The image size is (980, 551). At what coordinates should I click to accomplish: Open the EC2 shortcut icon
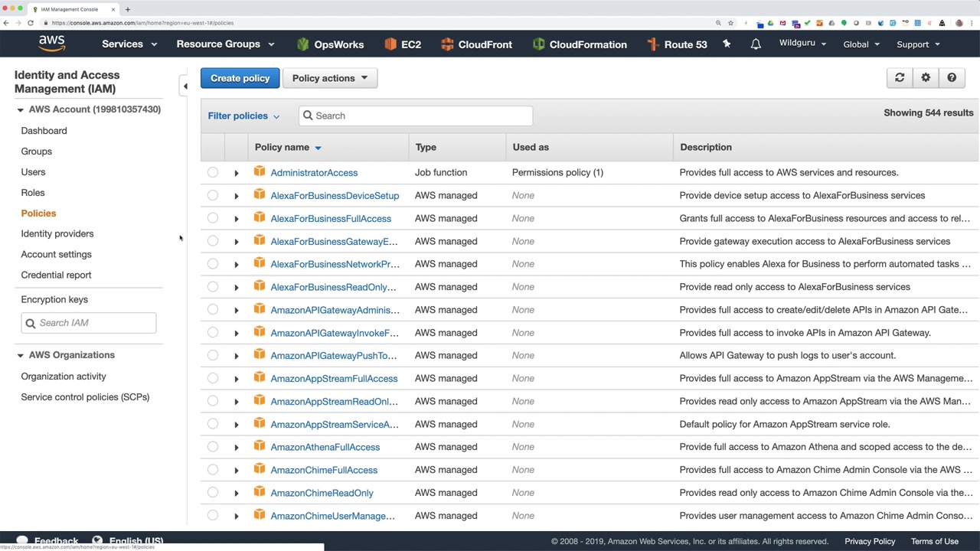(390, 44)
